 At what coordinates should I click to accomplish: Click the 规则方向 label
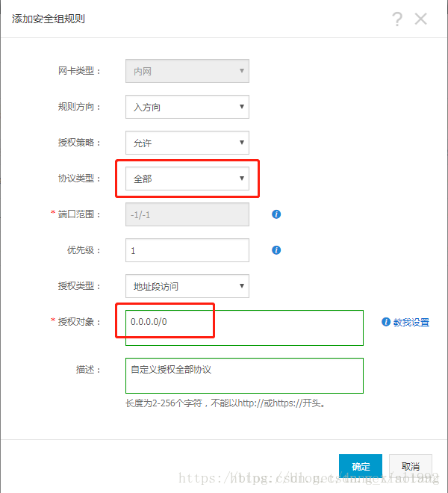point(79,107)
